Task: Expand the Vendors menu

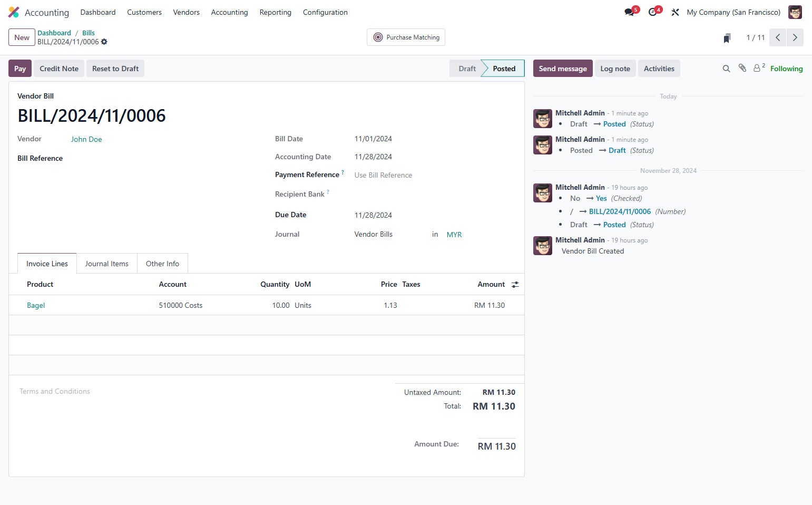Action: (187, 12)
